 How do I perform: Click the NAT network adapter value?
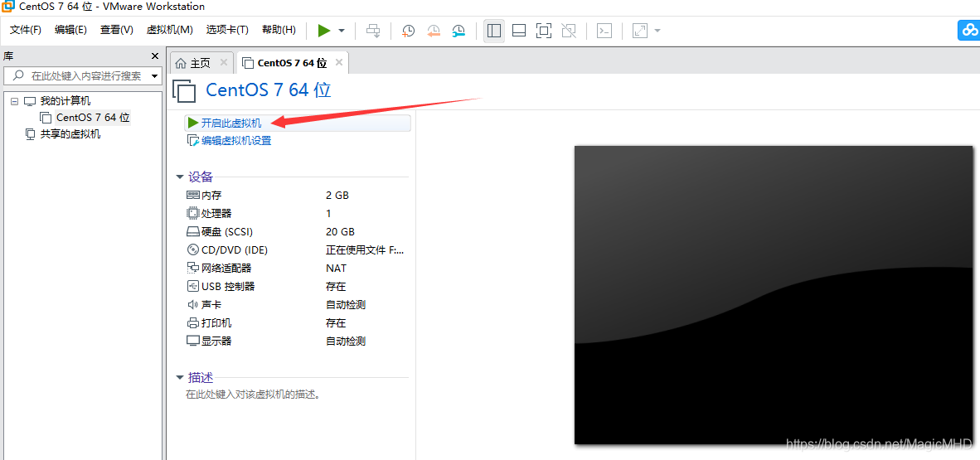click(337, 268)
